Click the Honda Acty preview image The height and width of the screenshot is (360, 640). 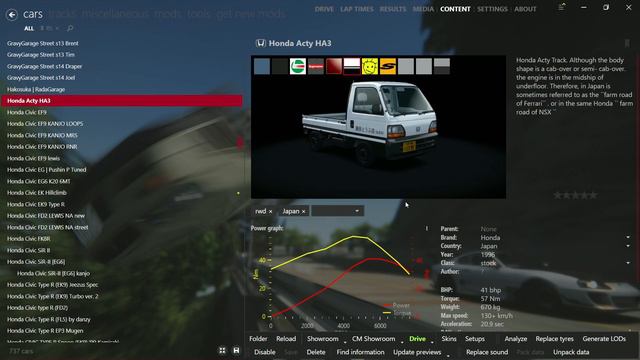click(x=378, y=127)
